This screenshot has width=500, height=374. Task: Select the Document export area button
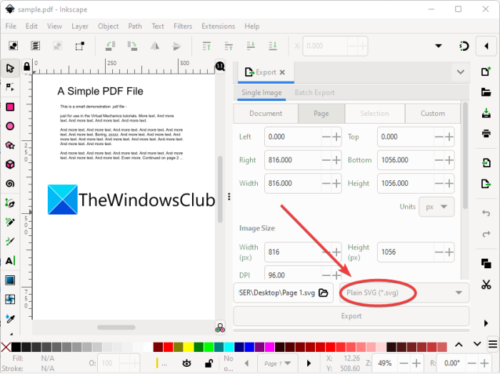coord(266,113)
